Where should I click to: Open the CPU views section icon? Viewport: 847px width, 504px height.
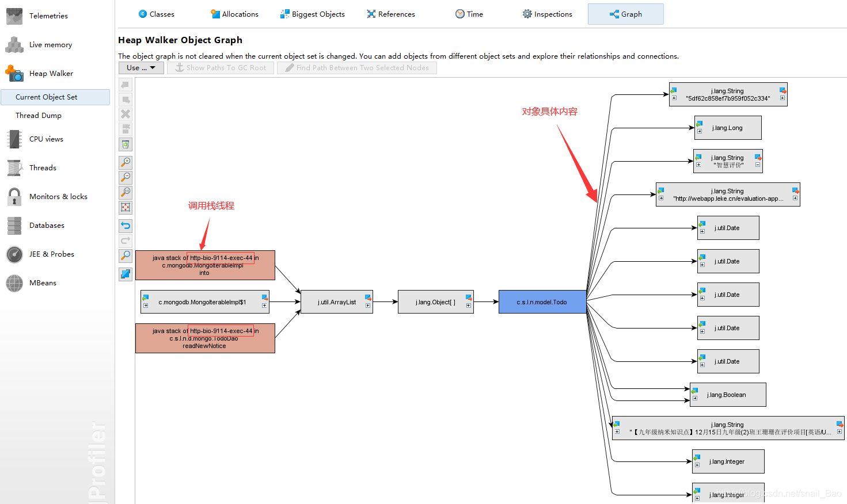click(x=14, y=139)
